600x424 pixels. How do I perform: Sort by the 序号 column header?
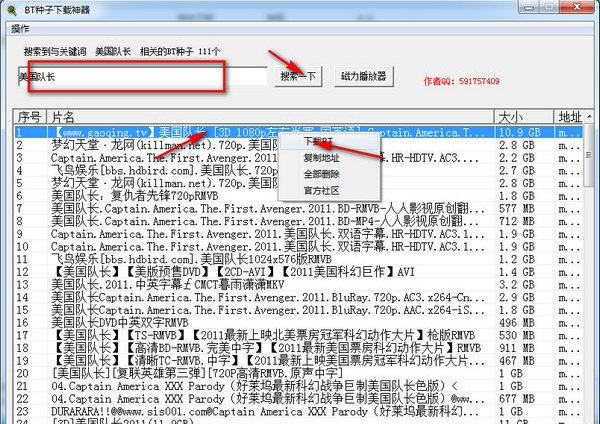tap(28, 118)
